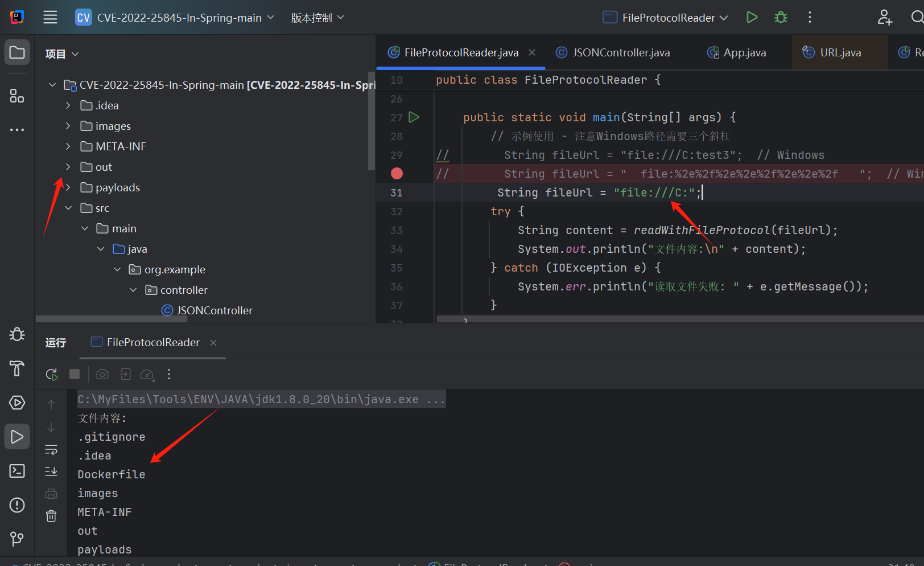The height and width of the screenshot is (566, 924).
Task: Expand the META-INF folder
Action: tap(68, 146)
